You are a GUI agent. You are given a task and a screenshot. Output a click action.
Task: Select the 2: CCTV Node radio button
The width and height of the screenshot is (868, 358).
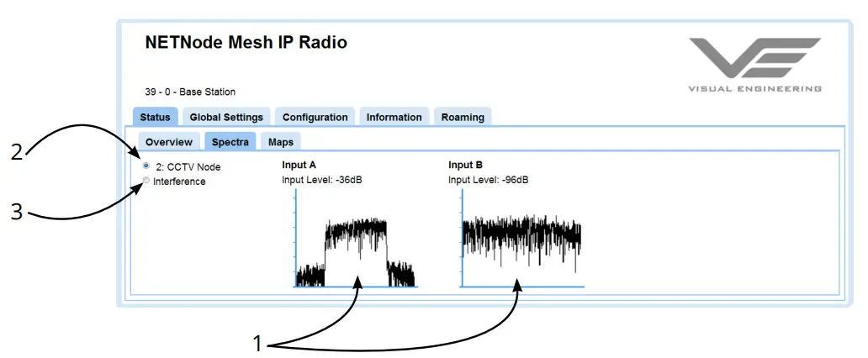click(x=146, y=166)
